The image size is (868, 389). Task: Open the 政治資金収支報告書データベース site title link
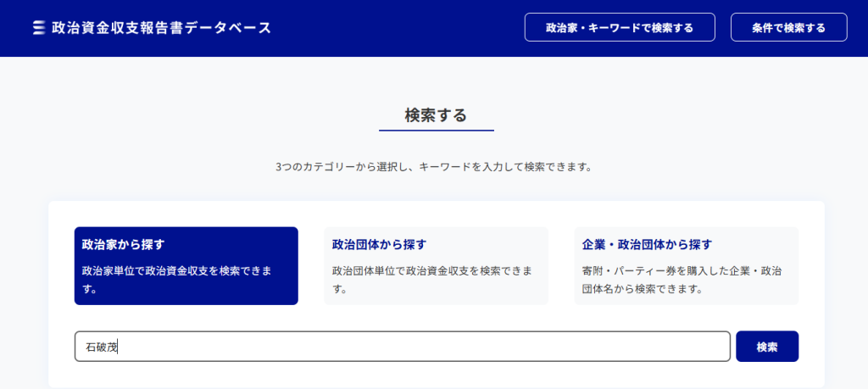coord(161,28)
